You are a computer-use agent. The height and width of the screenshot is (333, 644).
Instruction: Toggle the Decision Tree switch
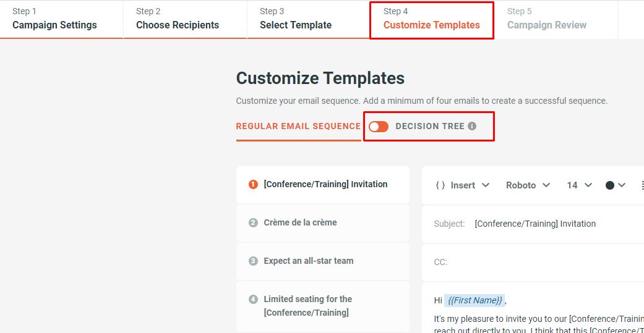[x=379, y=126]
